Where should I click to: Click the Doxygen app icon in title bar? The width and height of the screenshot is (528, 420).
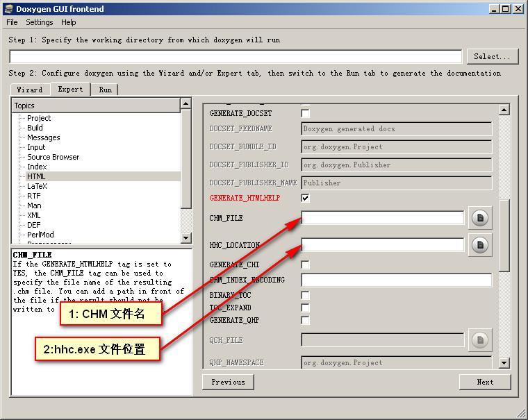pyautogui.click(x=8, y=9)
